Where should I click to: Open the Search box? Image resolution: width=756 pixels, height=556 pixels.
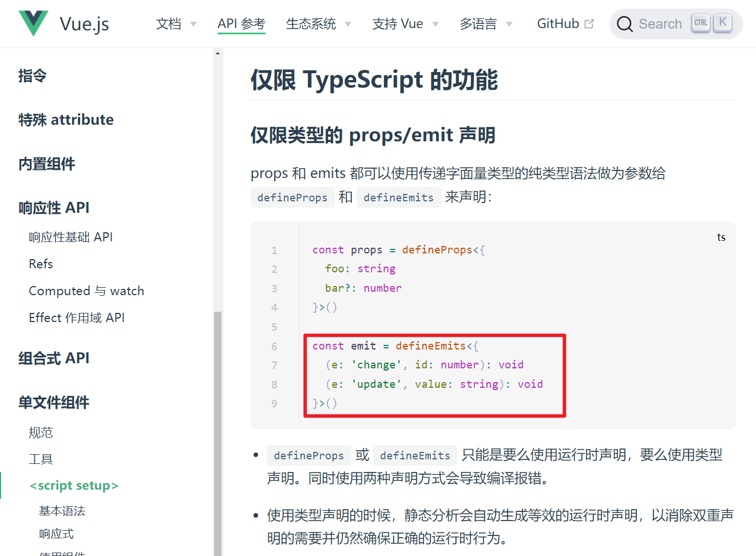676,24
